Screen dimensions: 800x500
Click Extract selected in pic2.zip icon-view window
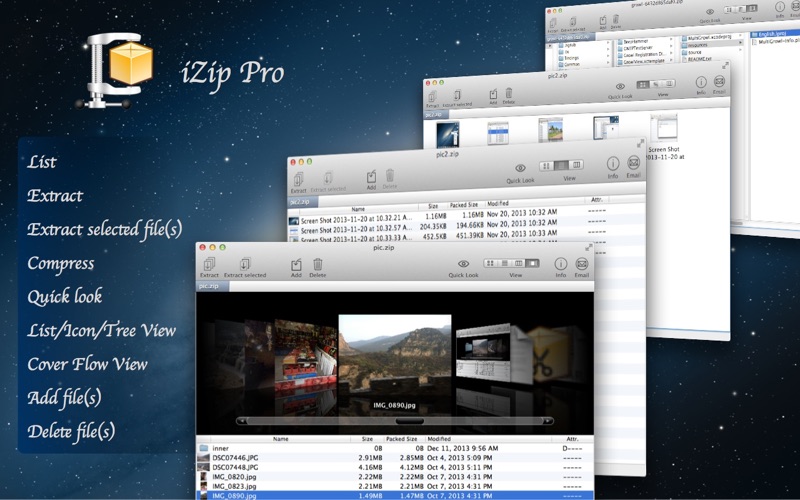(x=457, y=95)
